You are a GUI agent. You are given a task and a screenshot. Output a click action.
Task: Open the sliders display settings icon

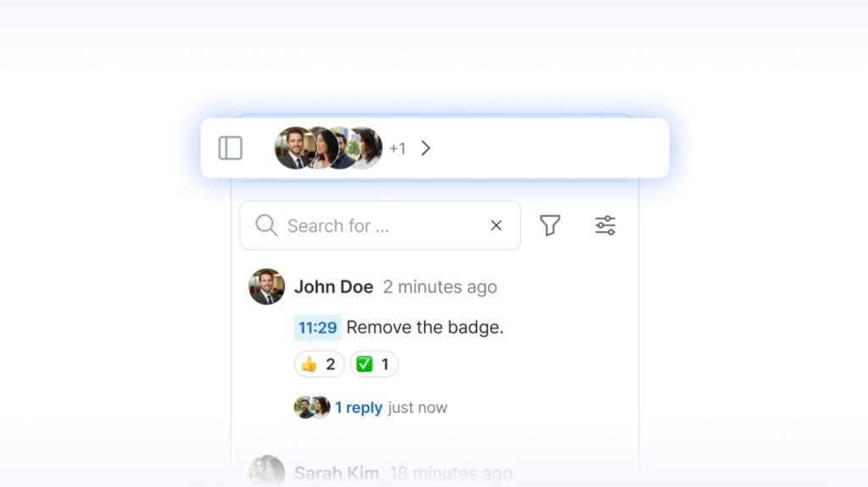[x=605, y=225]
